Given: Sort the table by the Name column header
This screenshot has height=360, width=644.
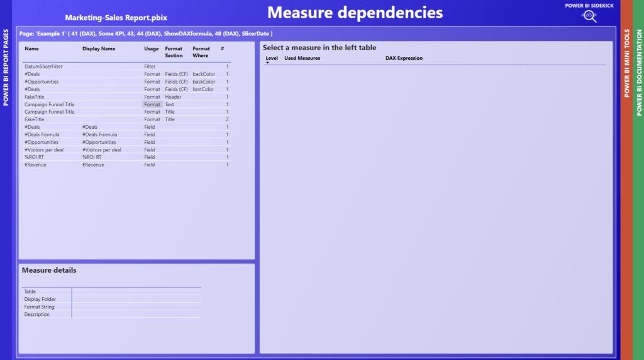Looking at the screenshot, I should pyautogui.click(x=31, y=48).
